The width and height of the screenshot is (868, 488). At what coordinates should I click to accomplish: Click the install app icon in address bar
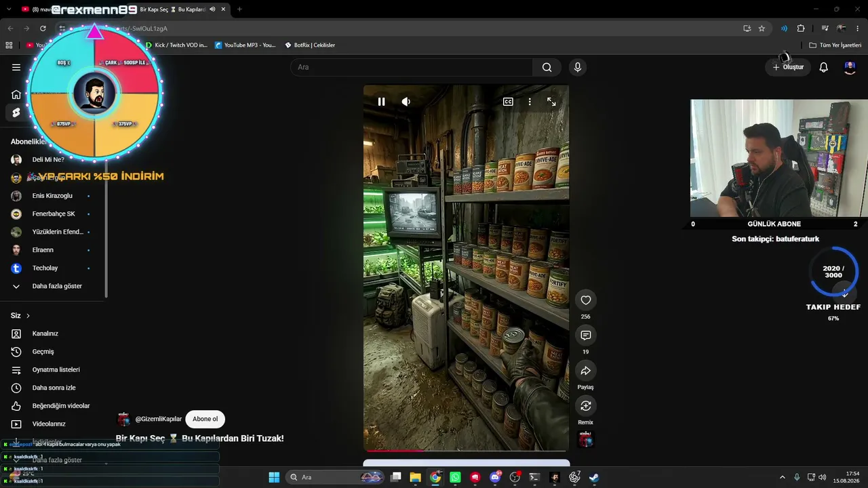pyautogui.click(x=747, y=28)
